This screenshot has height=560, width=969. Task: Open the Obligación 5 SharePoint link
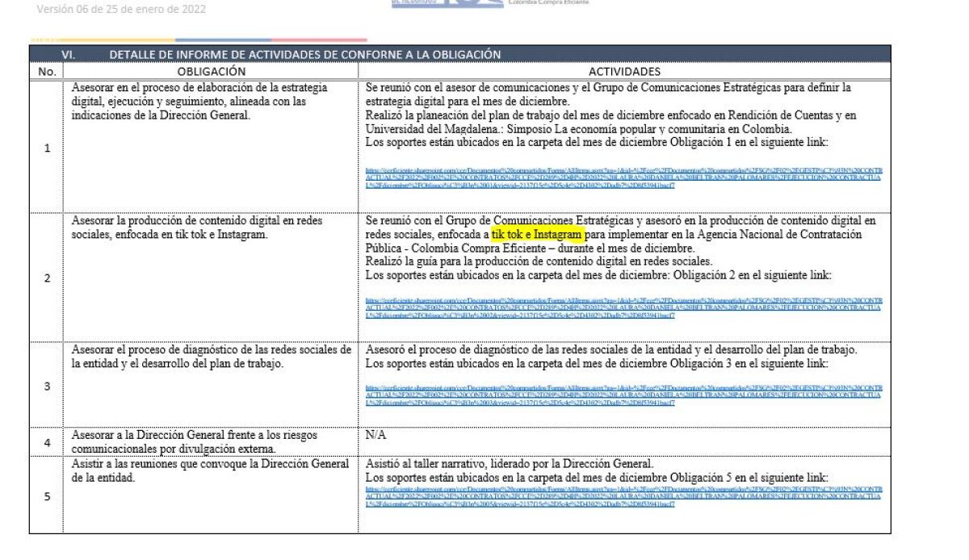[623, 495]
